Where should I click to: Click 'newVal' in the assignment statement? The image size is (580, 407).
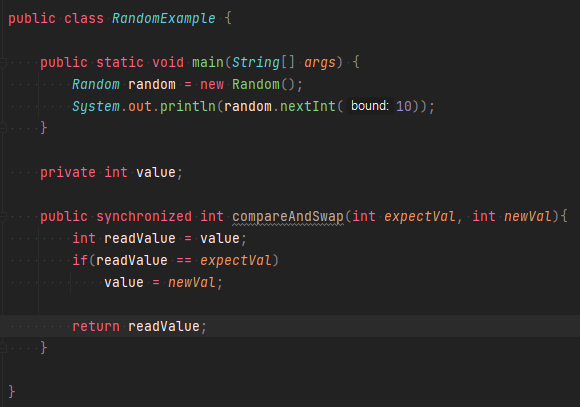click(192, 283)
